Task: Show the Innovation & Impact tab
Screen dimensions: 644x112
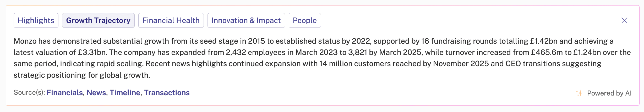Action: 246,20
